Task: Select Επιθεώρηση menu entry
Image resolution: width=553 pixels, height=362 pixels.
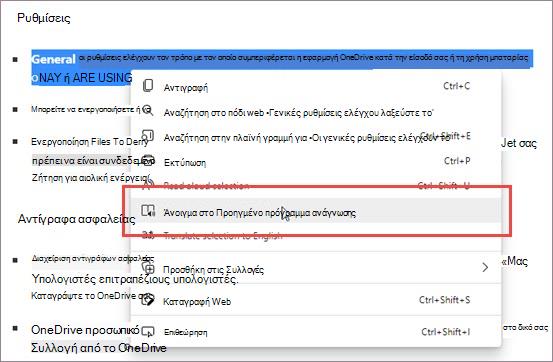Action: pyautogui.click(x=316, y=332)
